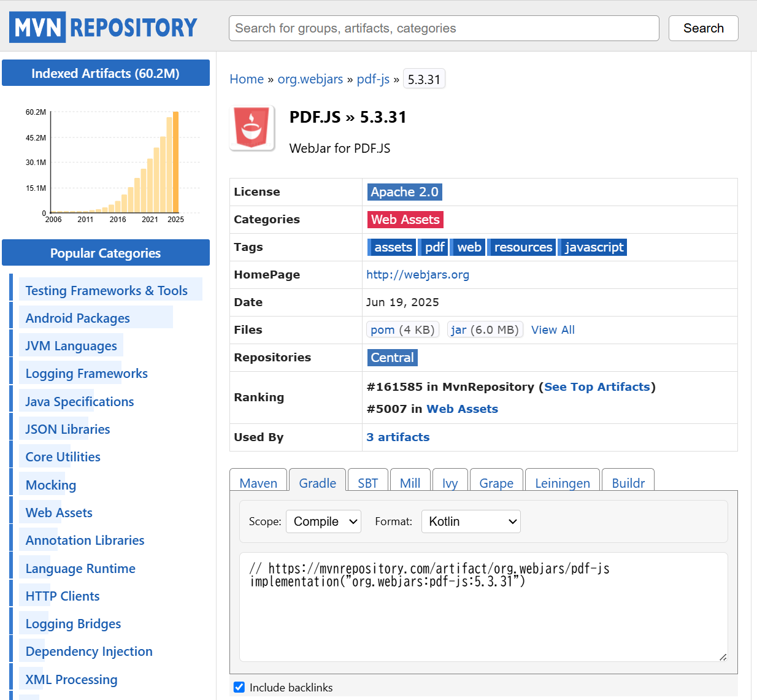The image size is (757, 700).
Task: Open Mocking category
Action: pyautogui.click(x=51, y=485)
